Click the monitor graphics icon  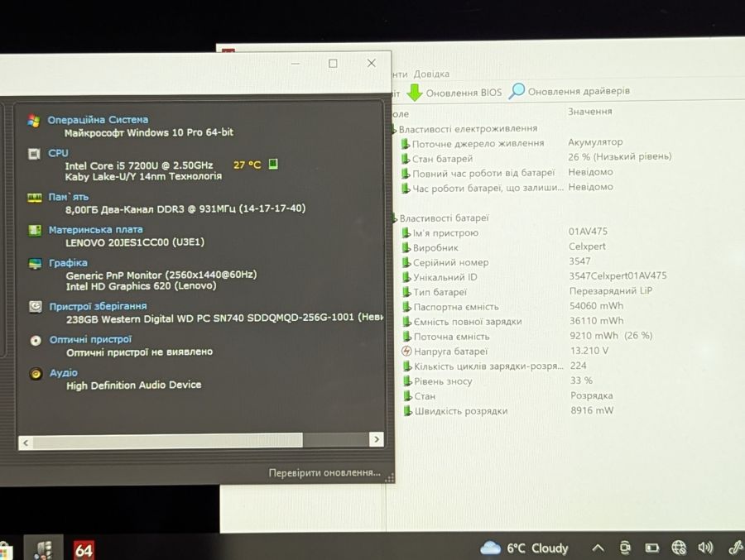coord(35,264)
